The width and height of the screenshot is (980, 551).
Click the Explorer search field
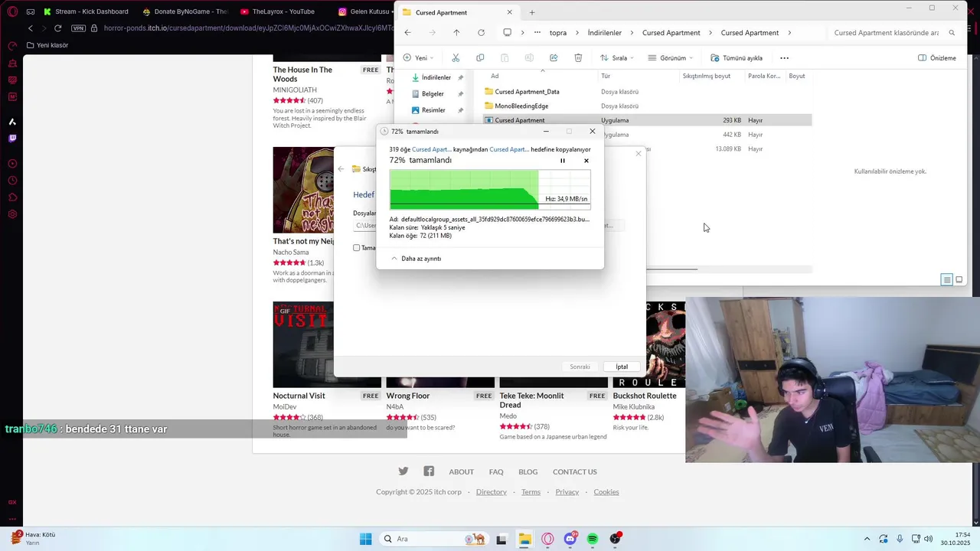pyautogui.click(x=893, y=33)
